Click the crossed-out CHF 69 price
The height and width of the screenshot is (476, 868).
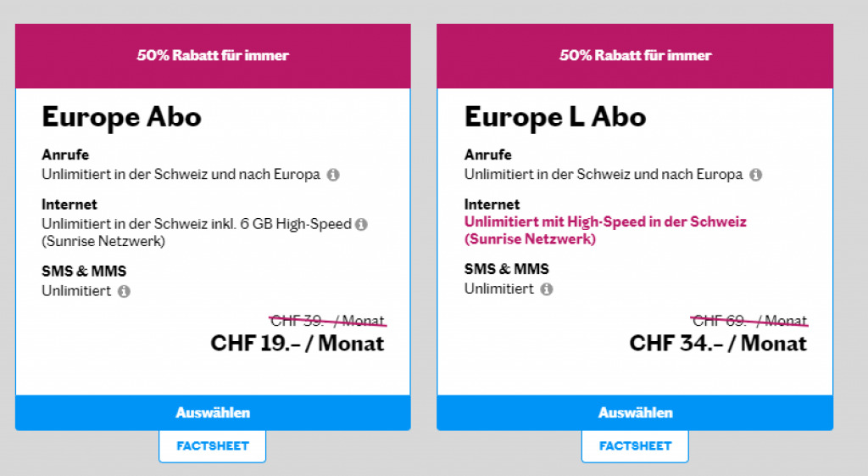(749, 321)
